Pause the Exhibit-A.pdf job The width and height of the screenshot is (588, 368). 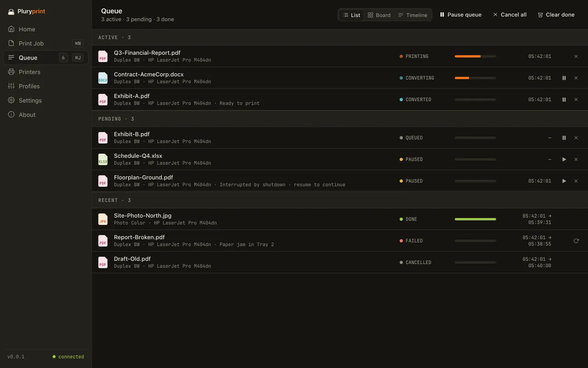[x=564, y=99]
